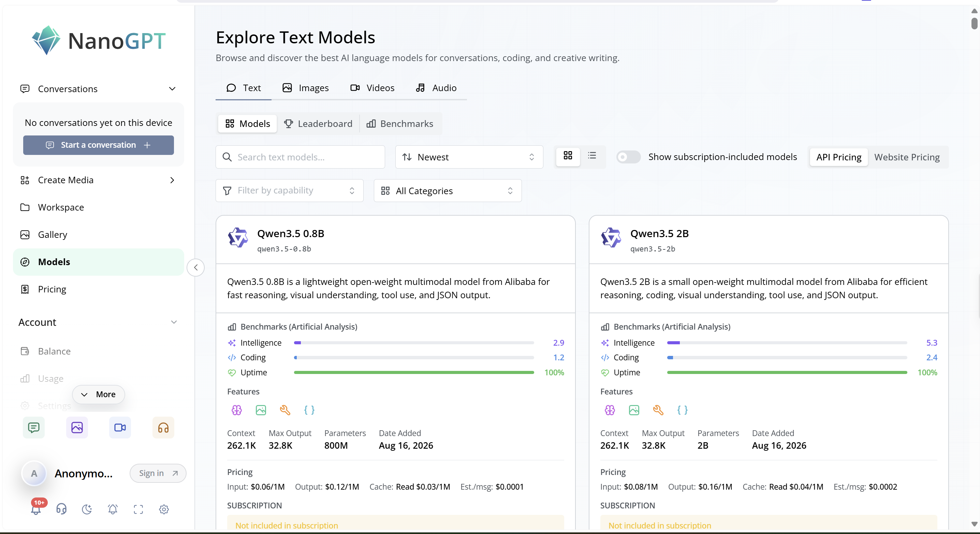Click model id qwen3.5-0.8b
Viewport: 980px width, 534px height.
284,249
